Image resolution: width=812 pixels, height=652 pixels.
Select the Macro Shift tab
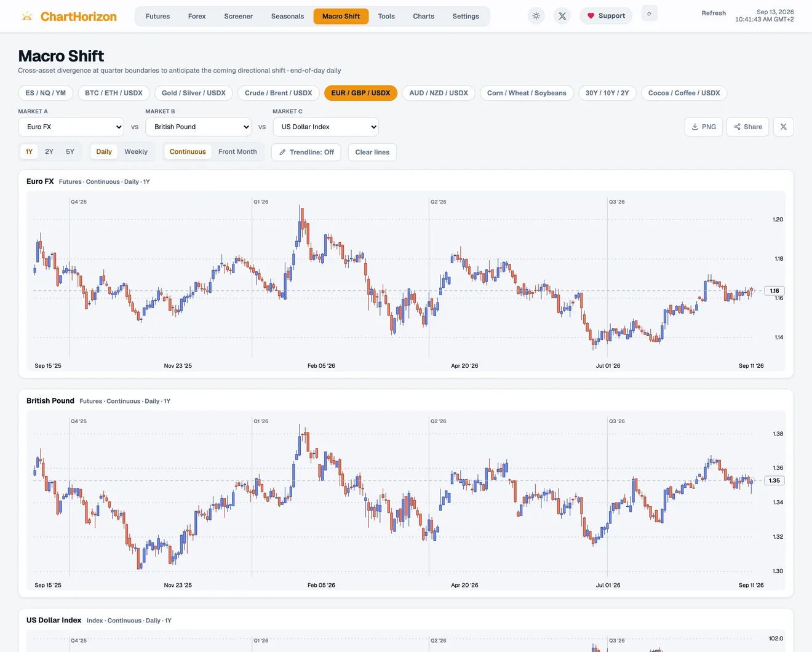(341, 17)
